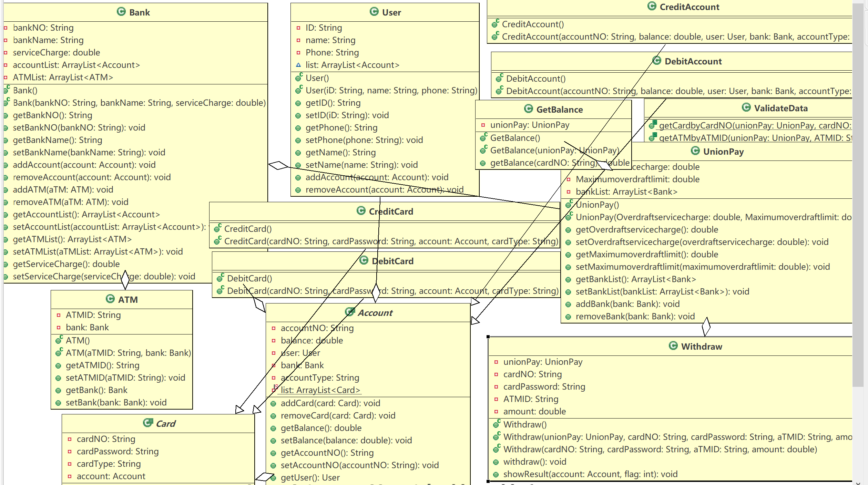
Task: Select the withdraw(): void method
Action: click(x=534, y=462)
